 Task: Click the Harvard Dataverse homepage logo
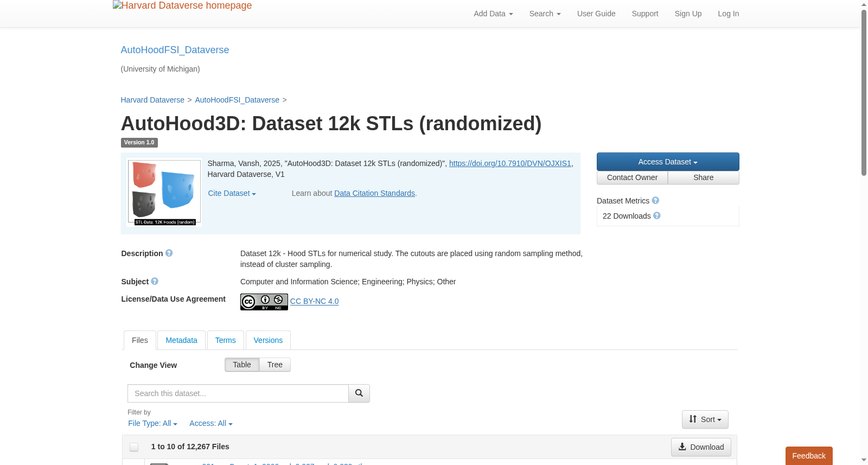tap(182, 6)
